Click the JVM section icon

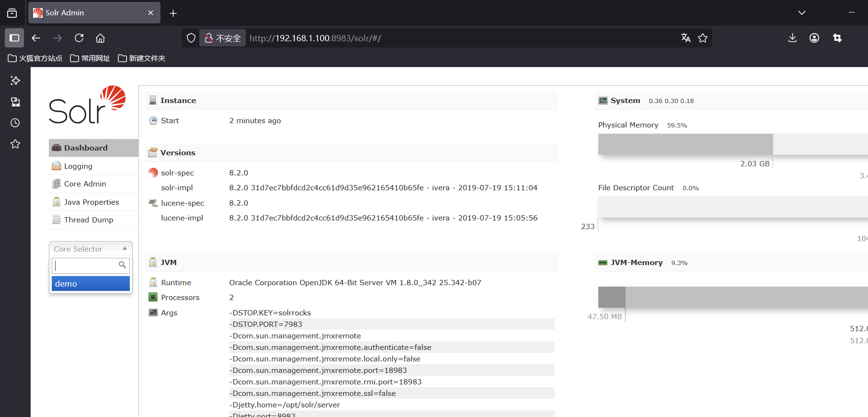pos(153,262)
